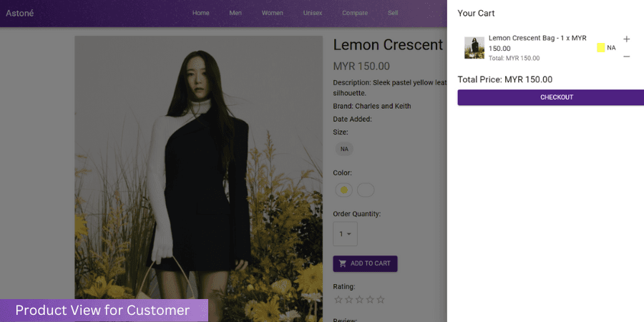
Task: Open the Women category
Action: pyautogui.click(x=273, y=13)
